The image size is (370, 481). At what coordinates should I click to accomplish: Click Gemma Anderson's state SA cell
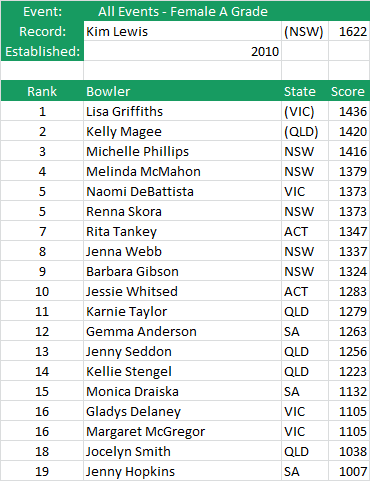tap(305, 331)
